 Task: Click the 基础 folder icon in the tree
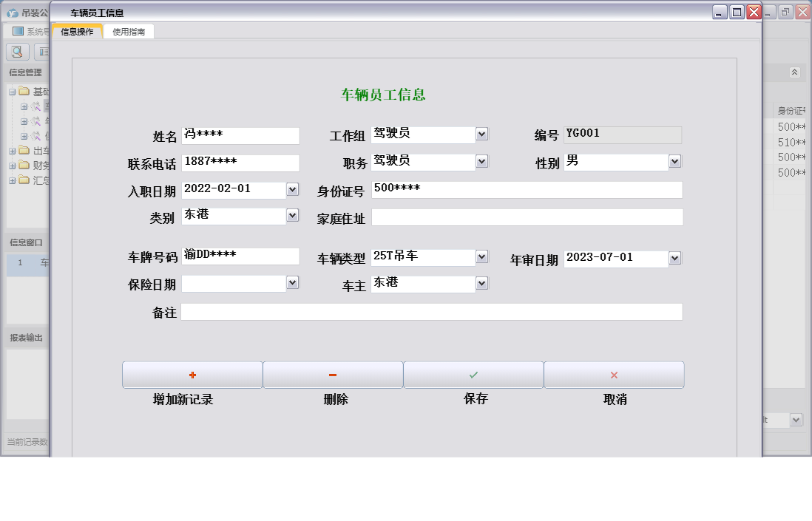[23, 92]
